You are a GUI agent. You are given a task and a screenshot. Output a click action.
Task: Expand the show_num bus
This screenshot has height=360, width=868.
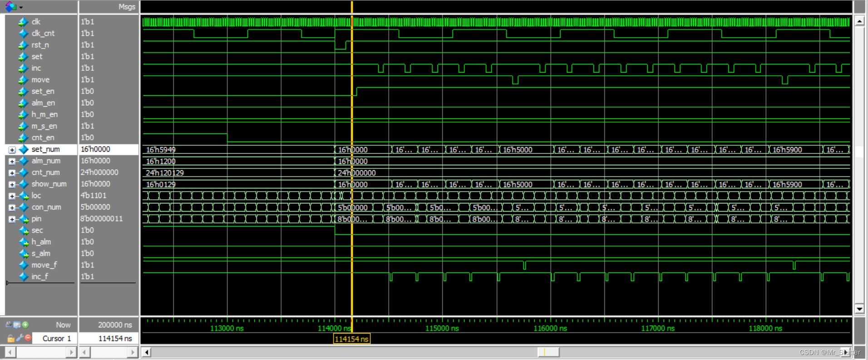point(12,184)
